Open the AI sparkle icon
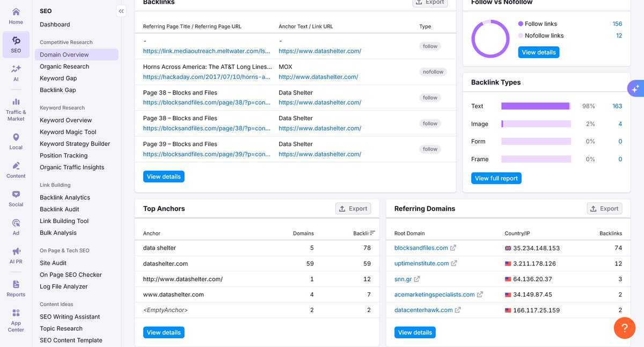 [x=16, y=69]
